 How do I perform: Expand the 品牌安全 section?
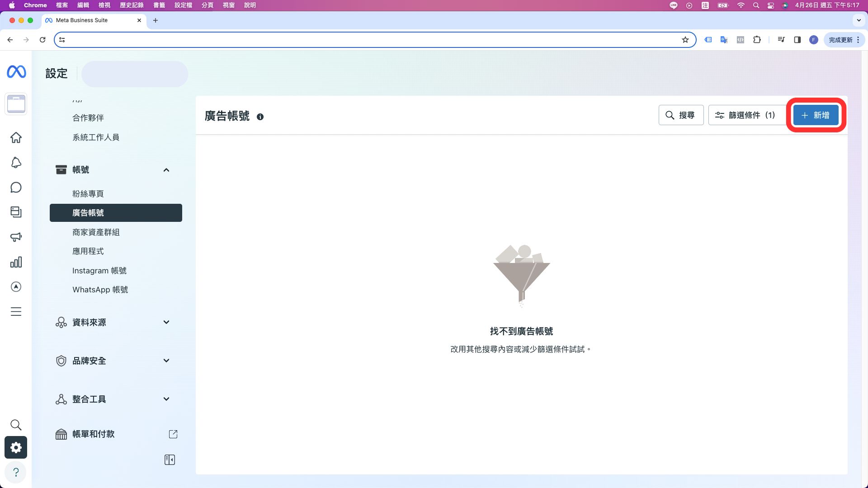pos(166,361)
